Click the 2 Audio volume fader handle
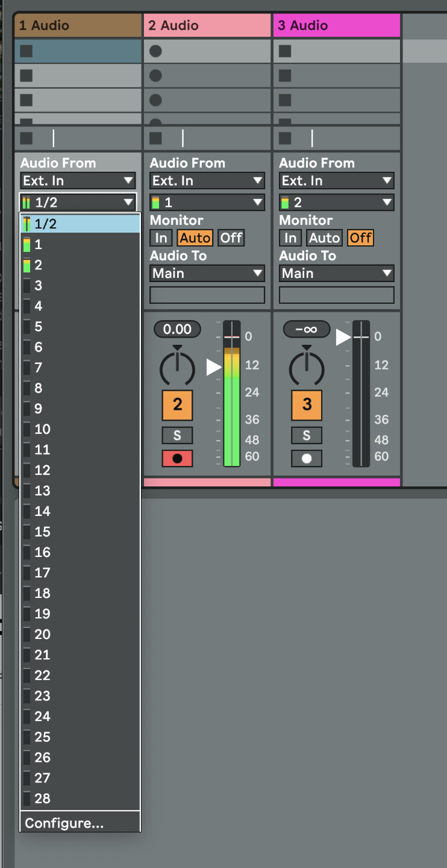This screenshot has height=868, width=447. click(x=214, y=366)
